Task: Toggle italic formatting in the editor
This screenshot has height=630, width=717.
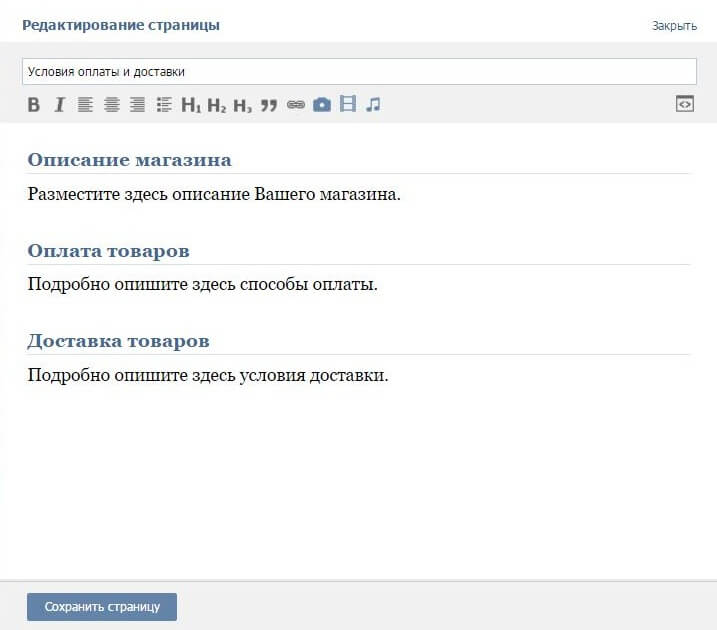Action: (59, 105)
